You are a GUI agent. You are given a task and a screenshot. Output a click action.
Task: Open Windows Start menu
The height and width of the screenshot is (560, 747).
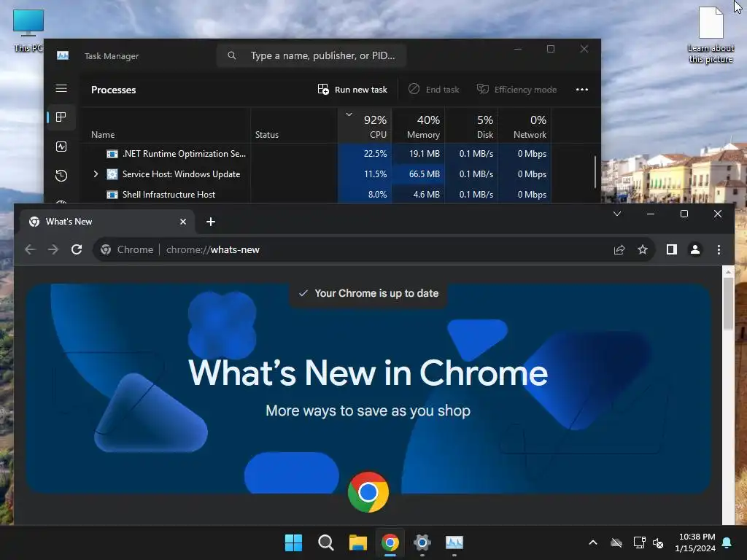tap(293, 542)
